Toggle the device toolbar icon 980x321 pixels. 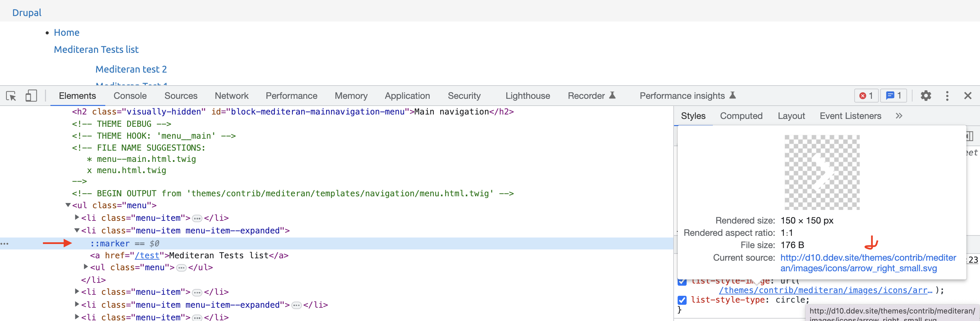[x=31, y=96]
